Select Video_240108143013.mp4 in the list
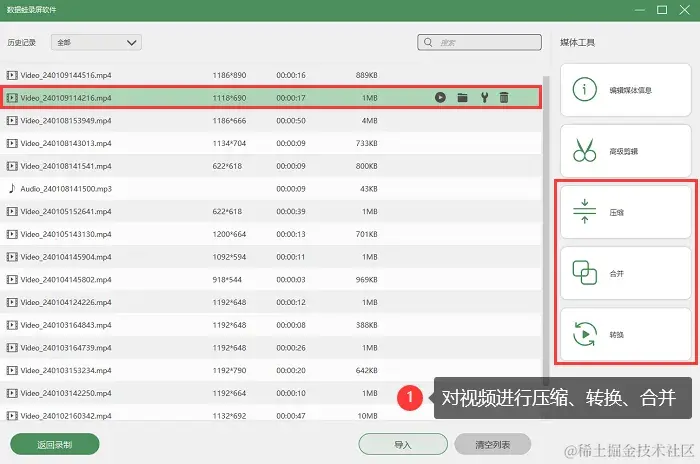Screen dimensions: 700x464 (x=271, y=143)
